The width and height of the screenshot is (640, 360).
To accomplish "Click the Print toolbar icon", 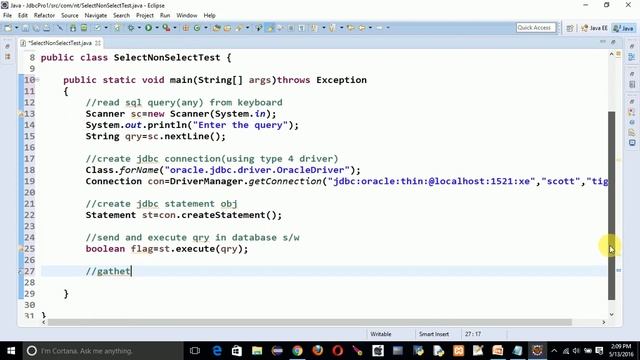I will pyautogui.click(x=47, y=28).
